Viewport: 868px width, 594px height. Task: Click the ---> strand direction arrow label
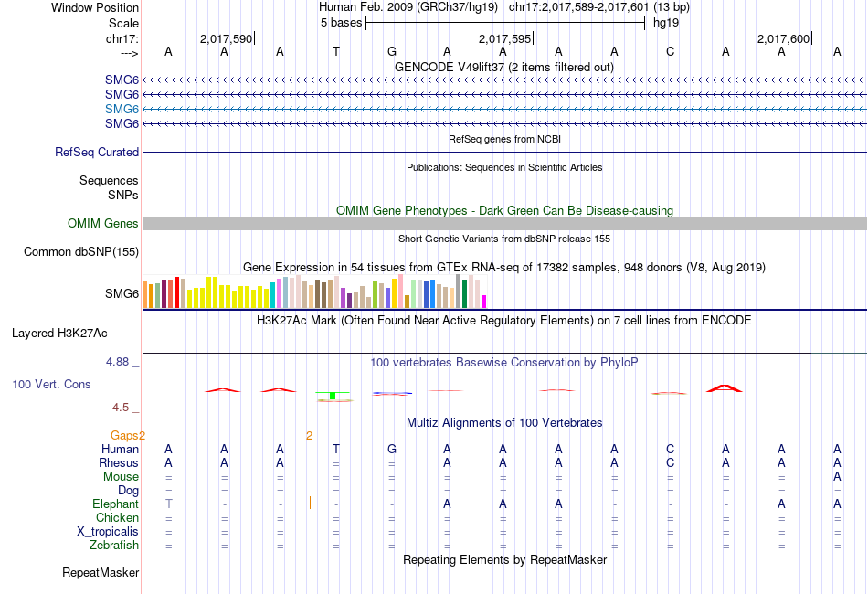pyautogui.click(x=130, y=53)
